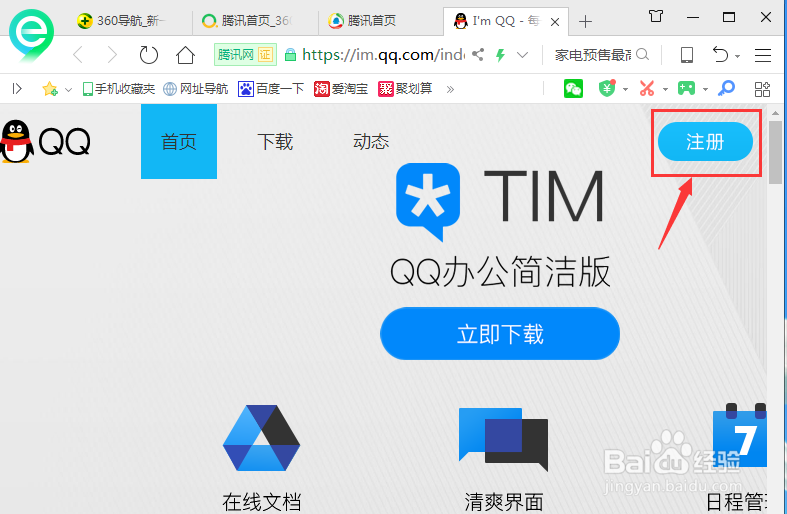The width and height of the screenshot is (787, 514).
Task: Click the 家电预售 search box
Action: pyautogui.click(x=593, y=55)
